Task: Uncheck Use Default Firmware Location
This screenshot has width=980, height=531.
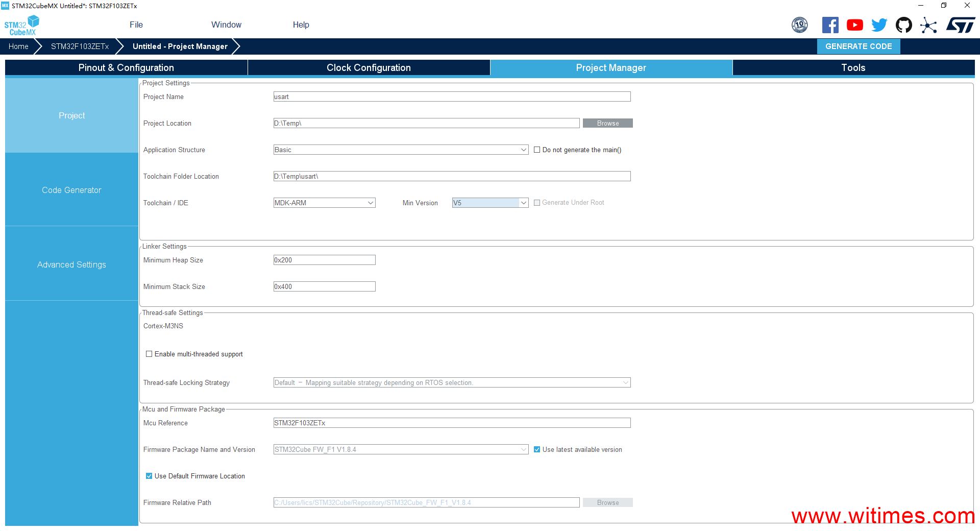Action: pos(149,476)
